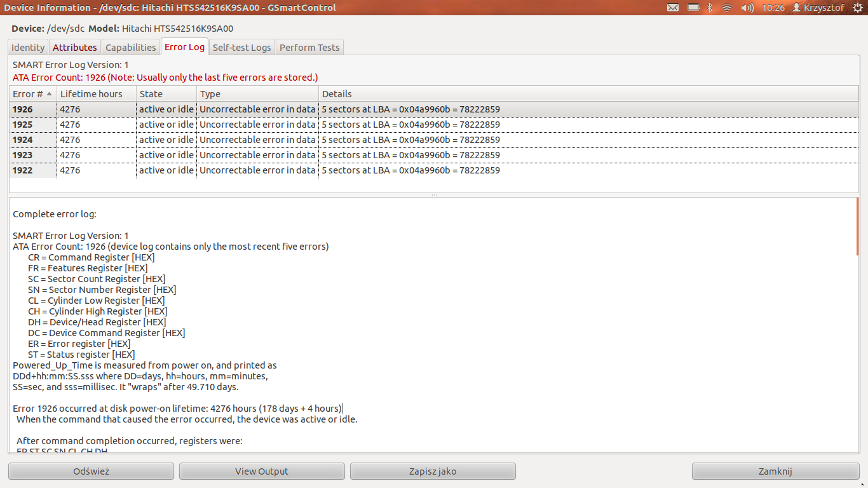Screen dimensions: 868x488
Task: Open the Bluetooth indicator menu
Action: [711, 8]
